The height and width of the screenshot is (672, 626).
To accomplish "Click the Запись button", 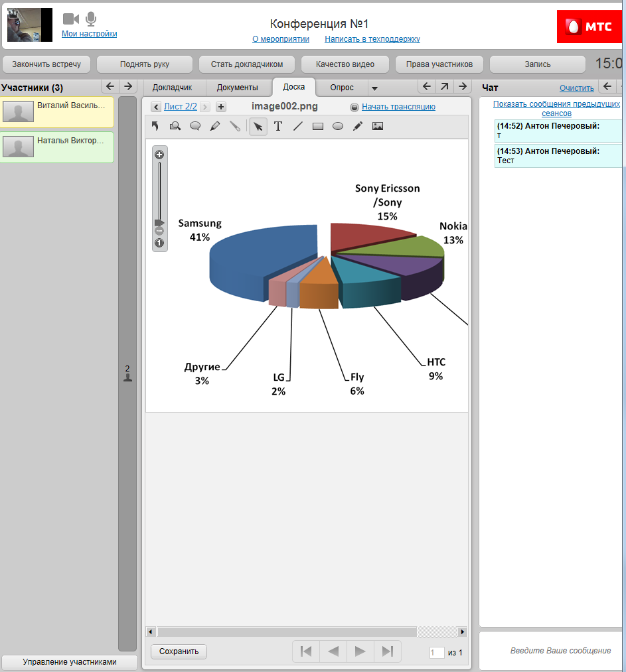I will click(538, 64).
